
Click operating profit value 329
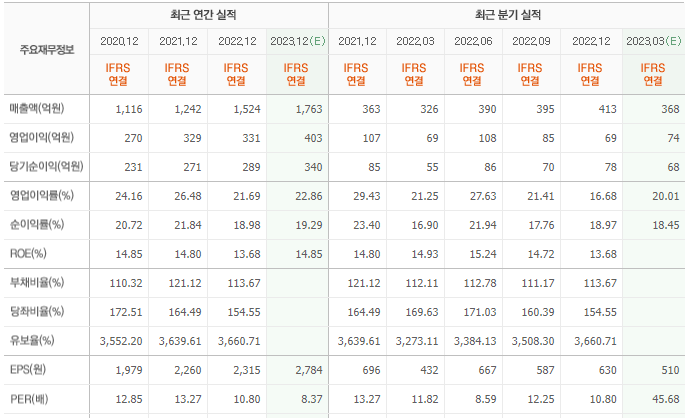192,138
